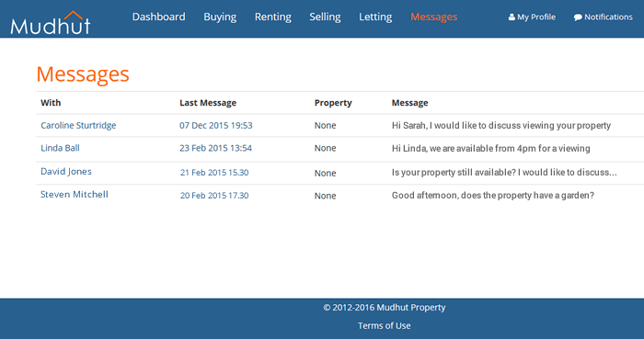The width and height of the screenshot is (644, 339).
Task: Open Linda Ball's message thread
Action: (x=60, y=148)
